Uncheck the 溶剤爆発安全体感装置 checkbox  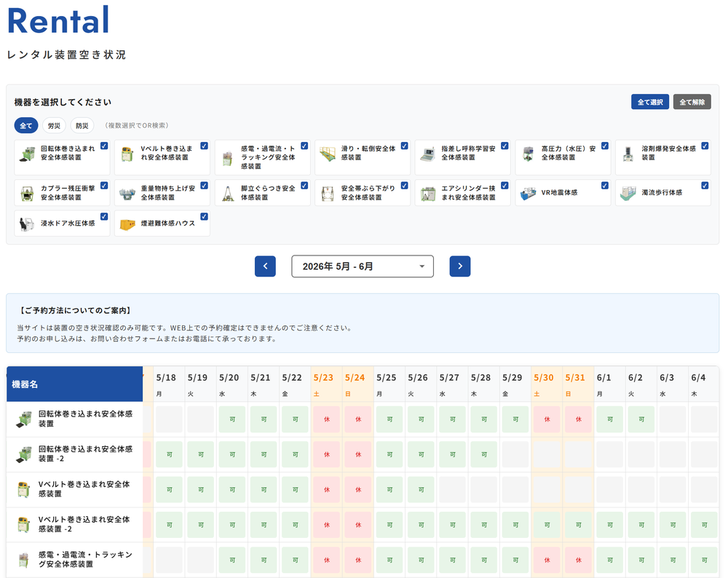point(705,146)
